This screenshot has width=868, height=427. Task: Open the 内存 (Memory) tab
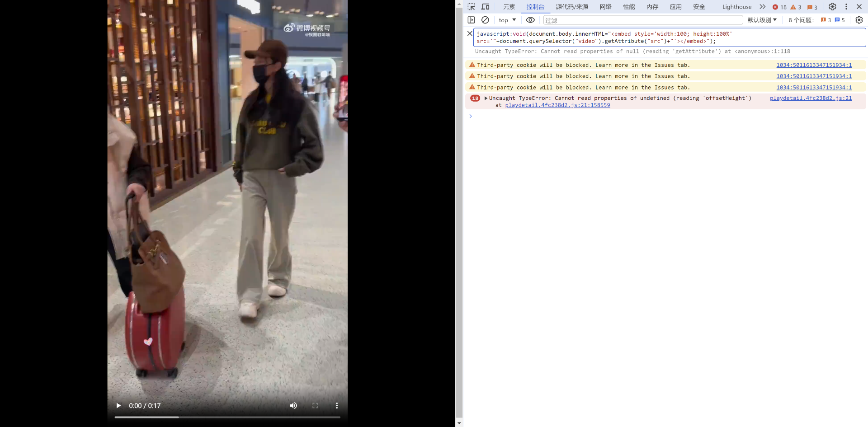pyautogui.click(x=652, y=7)
